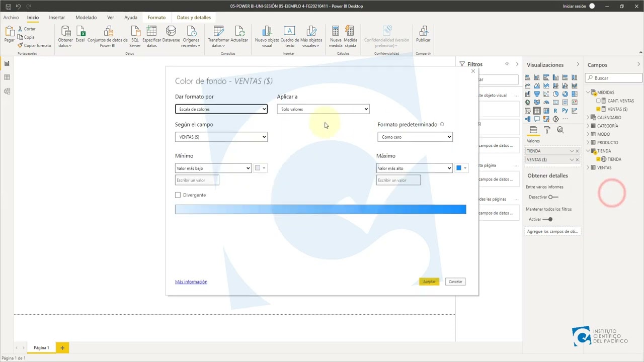Open Máximo value dropdown

coord(414,168)
